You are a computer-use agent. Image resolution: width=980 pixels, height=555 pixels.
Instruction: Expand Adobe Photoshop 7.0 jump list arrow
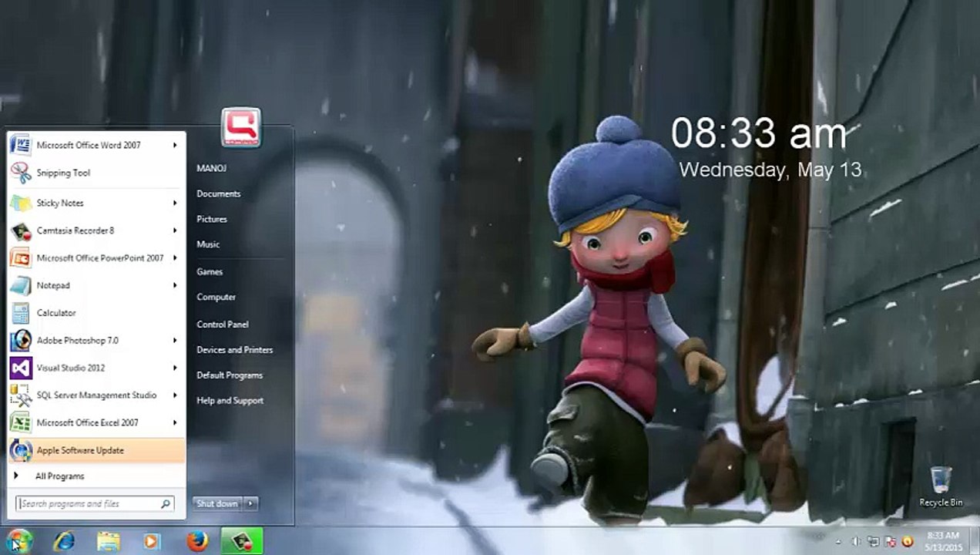pyautogui.click(x=175, y=340)
